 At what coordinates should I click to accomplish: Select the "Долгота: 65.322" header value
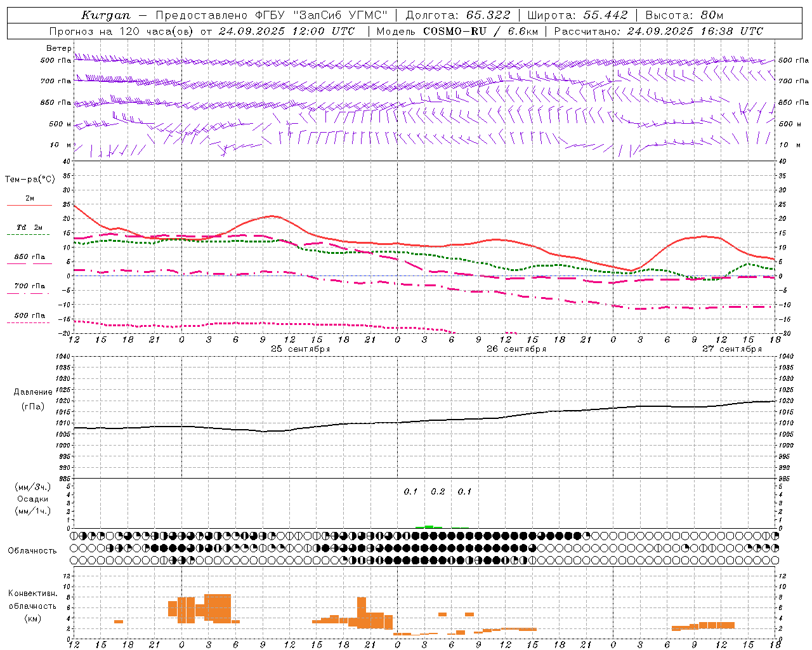[457, 15]
